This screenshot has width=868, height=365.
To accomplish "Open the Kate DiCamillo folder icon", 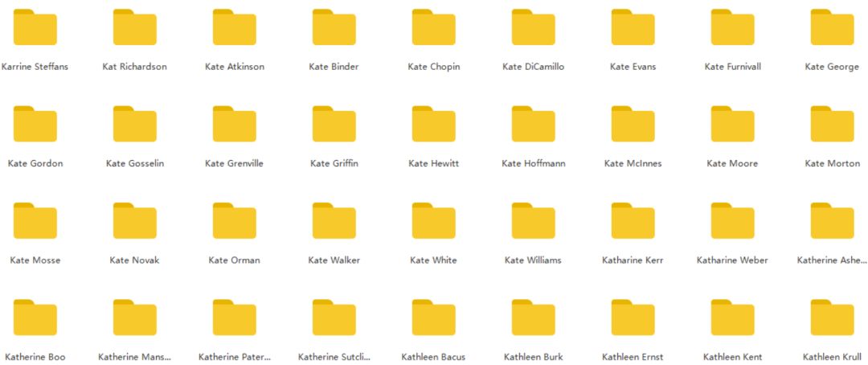I will (x=533, y=27).
